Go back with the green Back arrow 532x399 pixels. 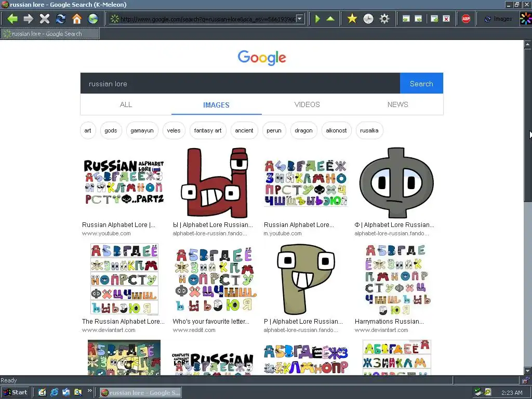12,19
